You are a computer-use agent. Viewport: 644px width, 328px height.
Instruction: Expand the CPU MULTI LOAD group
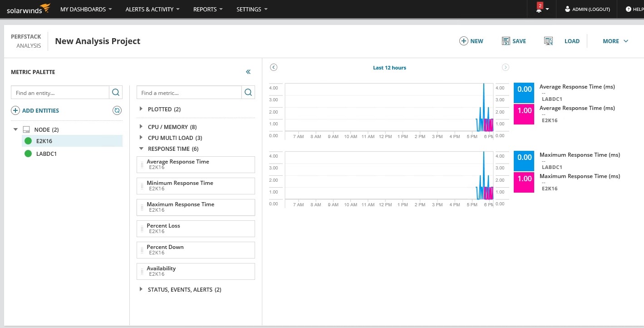[141, 138]
